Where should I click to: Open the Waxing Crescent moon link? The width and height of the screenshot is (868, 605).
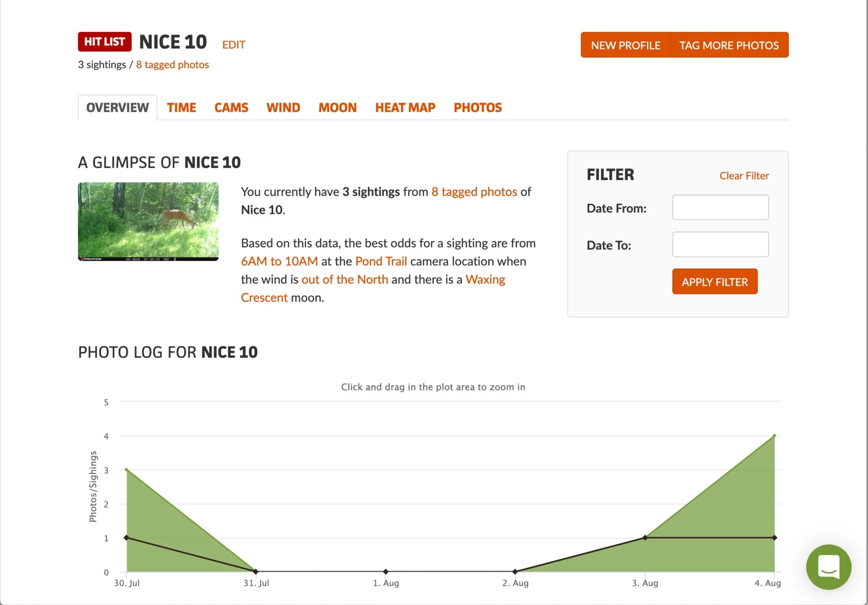click(x=485, y=279)
